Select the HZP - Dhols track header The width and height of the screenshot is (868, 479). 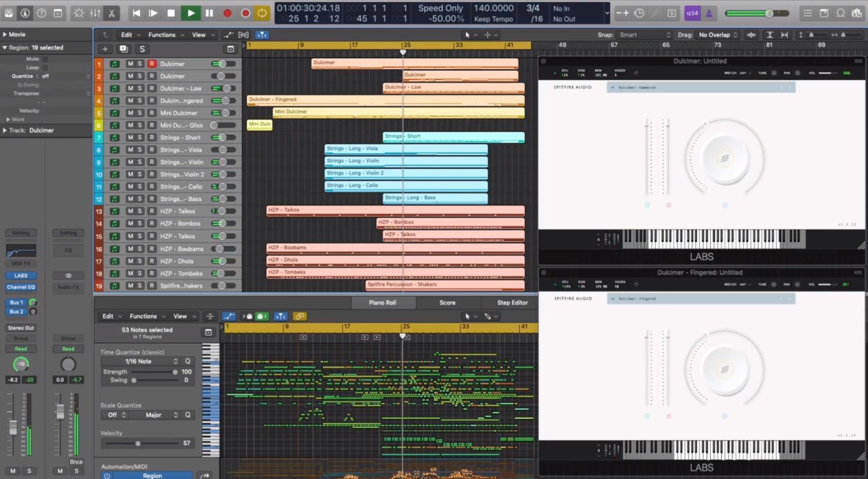168,261
